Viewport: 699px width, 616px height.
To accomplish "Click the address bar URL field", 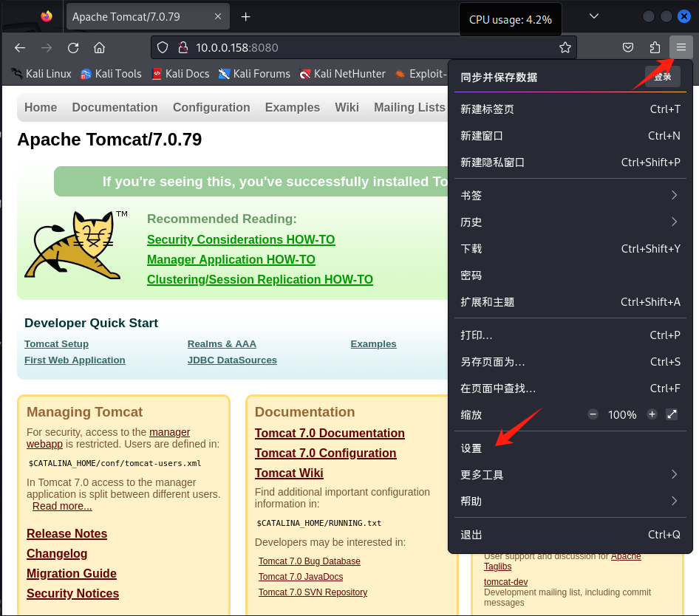I will [364, 48].
